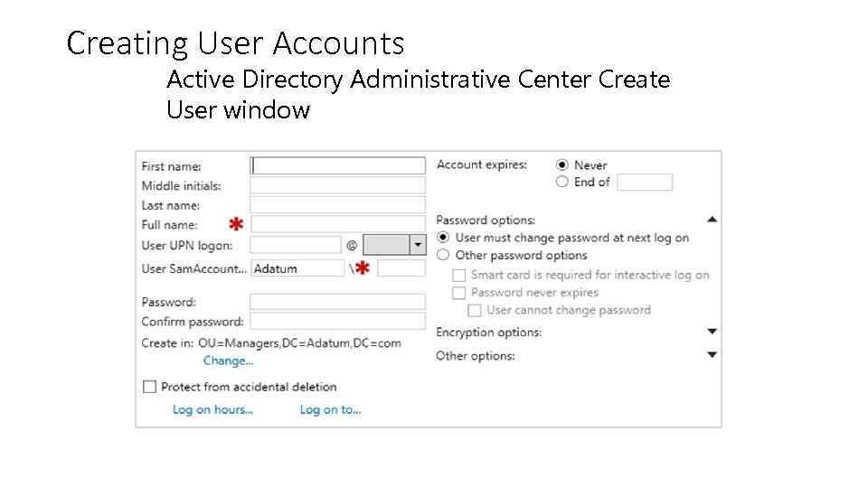Screen dimensions: 868x488
Task: Tick the Password never expires checkbox
Action: click(x=459, y=293)
